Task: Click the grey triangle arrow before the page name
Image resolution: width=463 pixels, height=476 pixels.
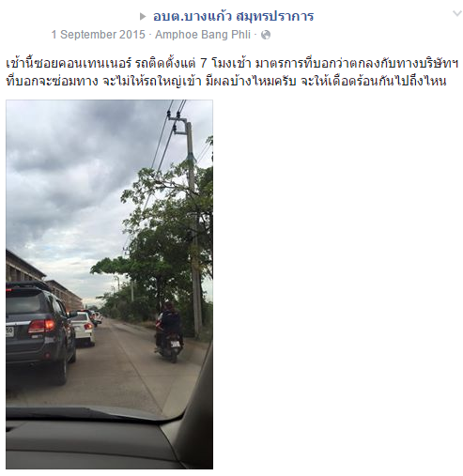Action: (x=143, y=17)
